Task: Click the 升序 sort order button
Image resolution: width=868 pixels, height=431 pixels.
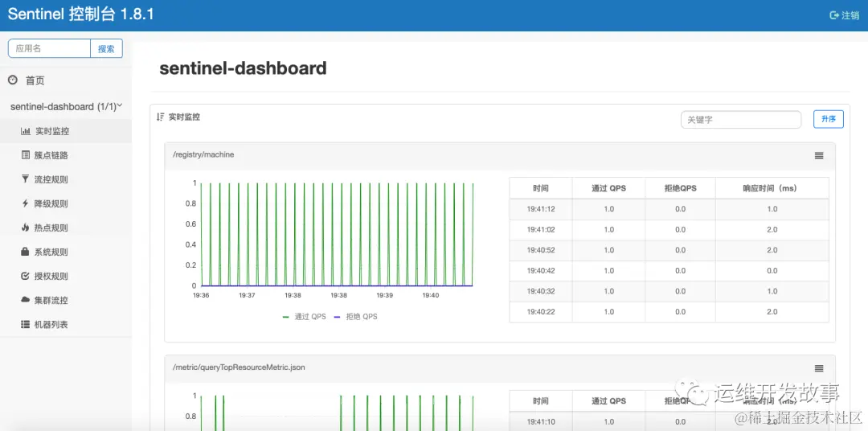Action: 828,119
